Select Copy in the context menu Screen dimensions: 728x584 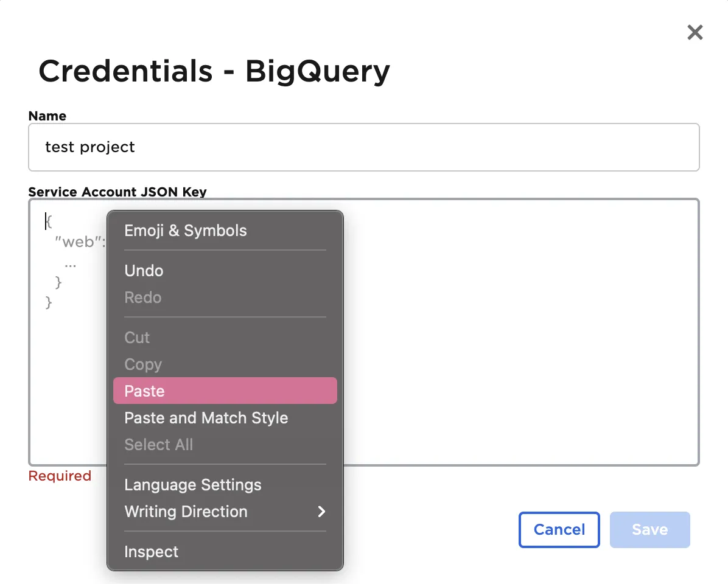pos(142,364)
